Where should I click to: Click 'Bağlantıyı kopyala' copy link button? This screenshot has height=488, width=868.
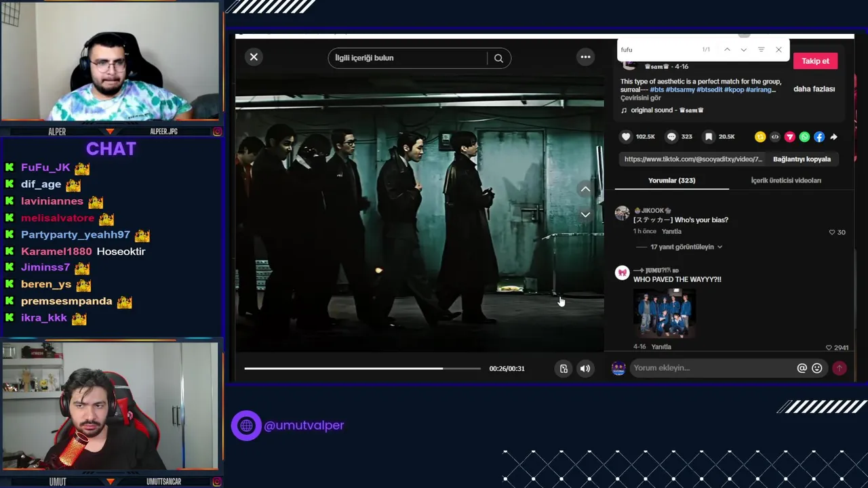click(x=802, y=159)
